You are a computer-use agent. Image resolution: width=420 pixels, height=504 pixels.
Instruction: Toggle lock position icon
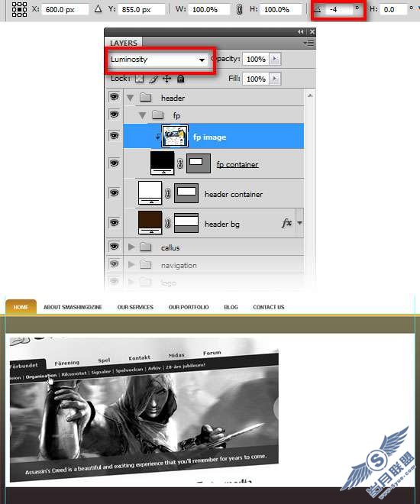click(167, 79)
